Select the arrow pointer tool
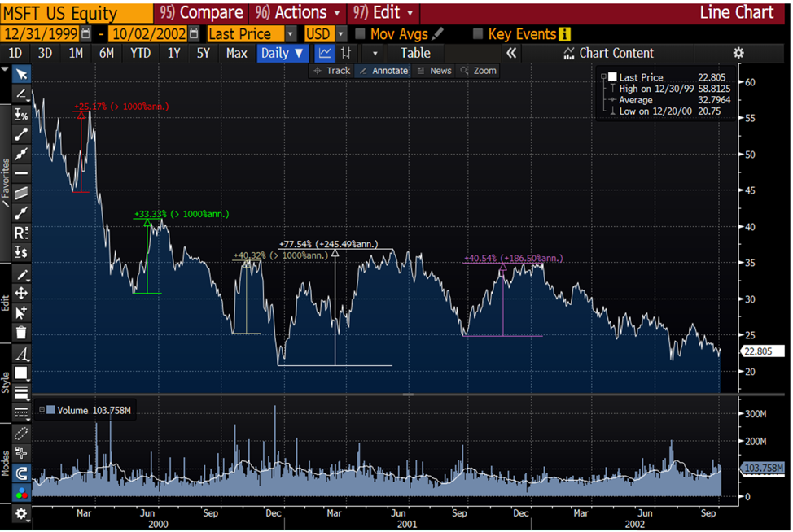Viewport: 793px width, 532px height. coord(21,74)
